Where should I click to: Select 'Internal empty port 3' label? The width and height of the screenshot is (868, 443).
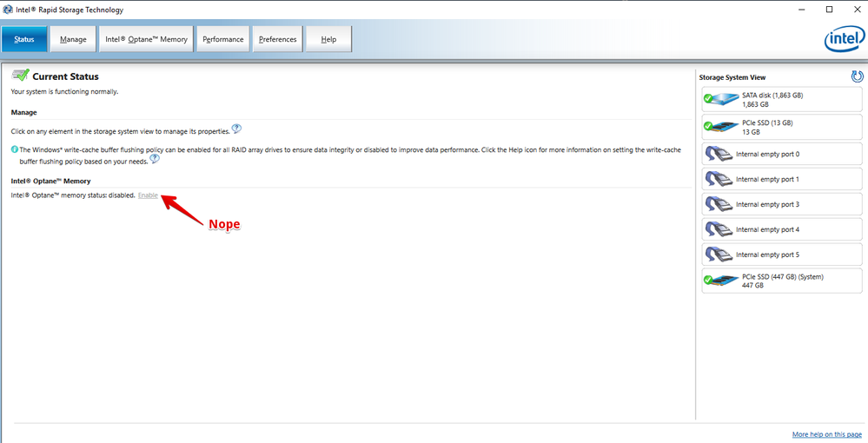tap(768, 204)
